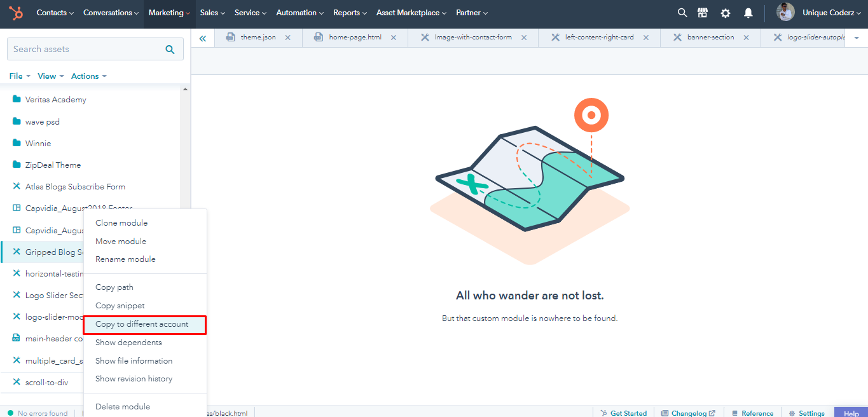Open the global search magnifier icon
The width and height of the screenshot is (868, 417).
coord(682,13)
